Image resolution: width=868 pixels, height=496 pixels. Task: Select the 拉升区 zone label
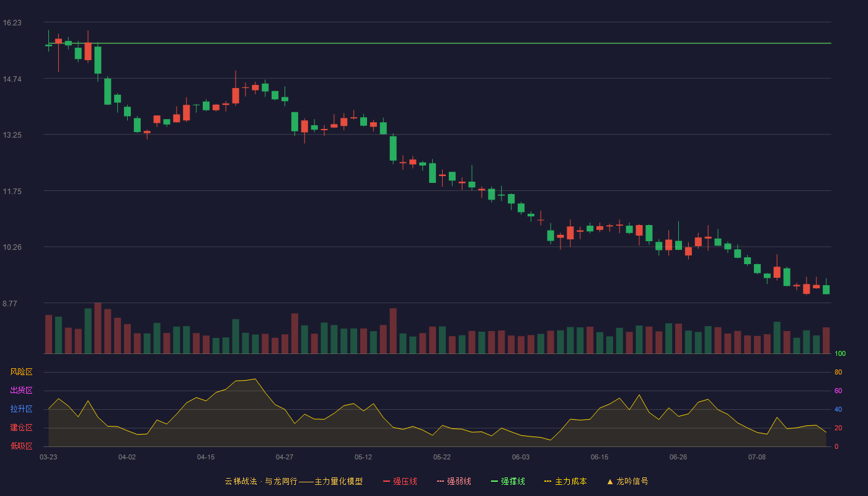21,409
